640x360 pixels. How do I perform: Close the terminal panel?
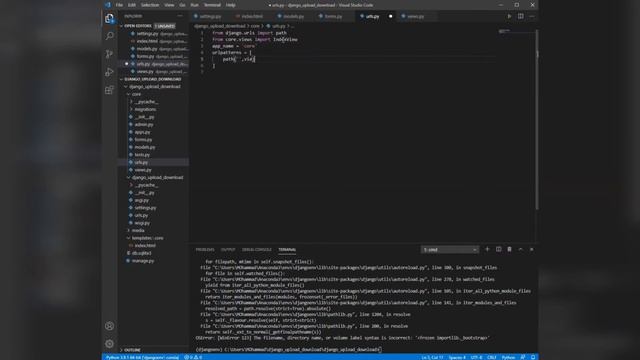point(531,249)
